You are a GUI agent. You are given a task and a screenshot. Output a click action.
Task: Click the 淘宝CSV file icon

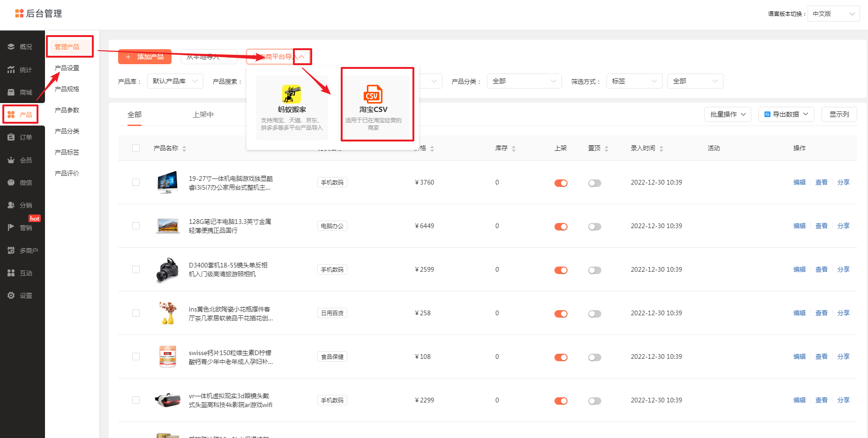(373, 94)
